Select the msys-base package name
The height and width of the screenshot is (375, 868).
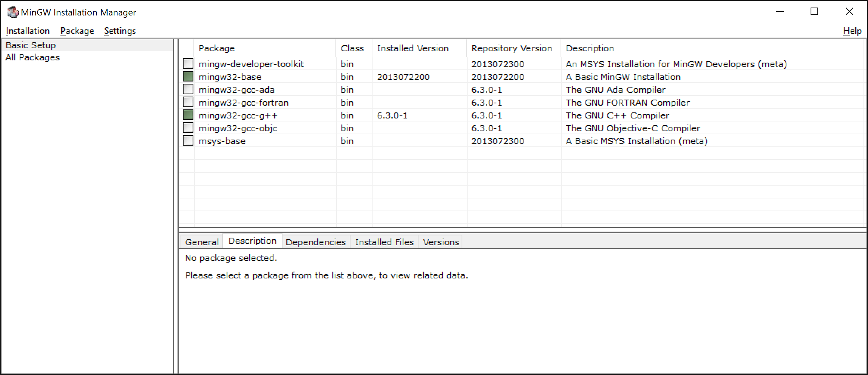pos(222,141)
